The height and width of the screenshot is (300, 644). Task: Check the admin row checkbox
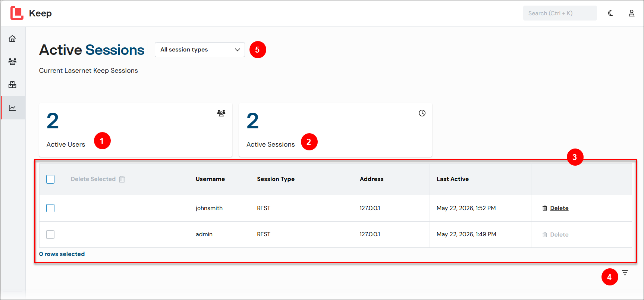coord(50,234)
